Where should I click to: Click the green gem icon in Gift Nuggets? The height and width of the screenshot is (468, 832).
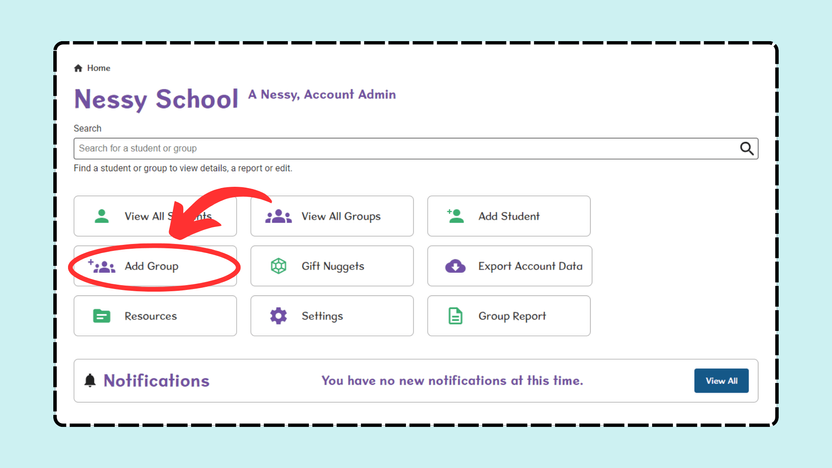pyautogui.click(x=279, y=266)
